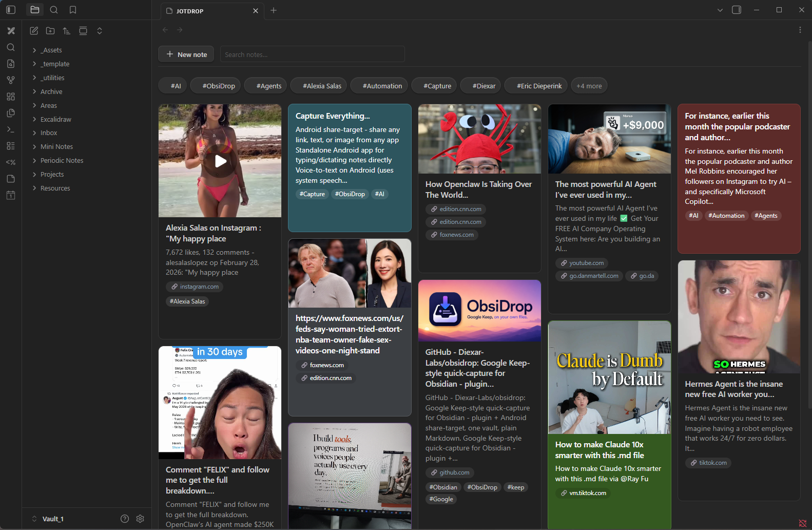This screenshot has height=530, width=812.
Task: Open the graph view from the ribbon
Action: point(11,80)
